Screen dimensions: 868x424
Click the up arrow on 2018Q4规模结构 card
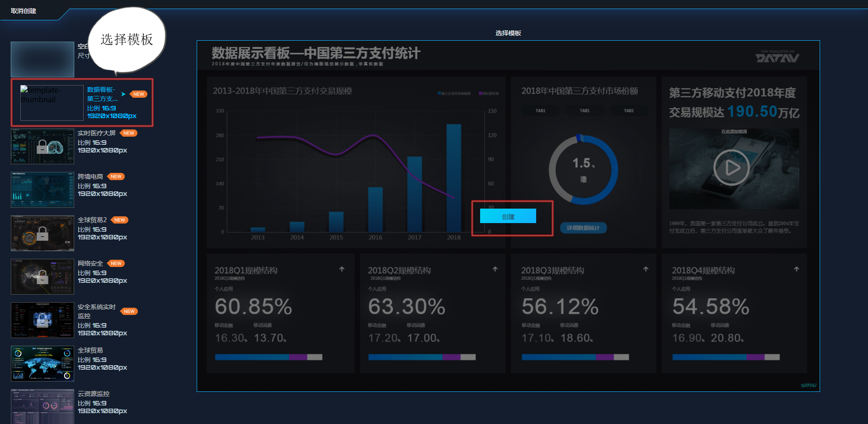(796, 269)
